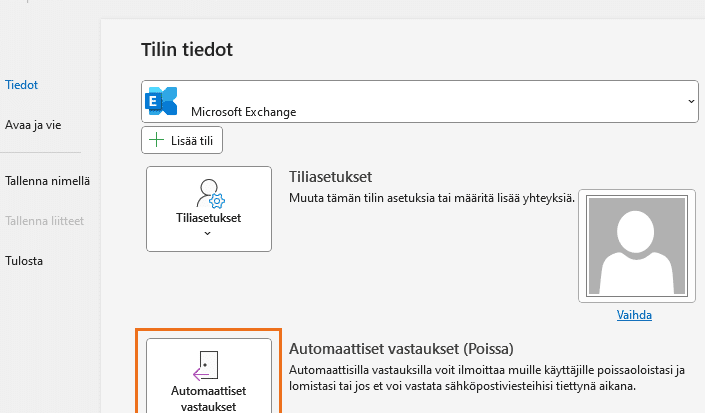Viewport: 705px width, 413px height.
Task: Open the Tiliasetukset button label
Action: pos(209,218)
